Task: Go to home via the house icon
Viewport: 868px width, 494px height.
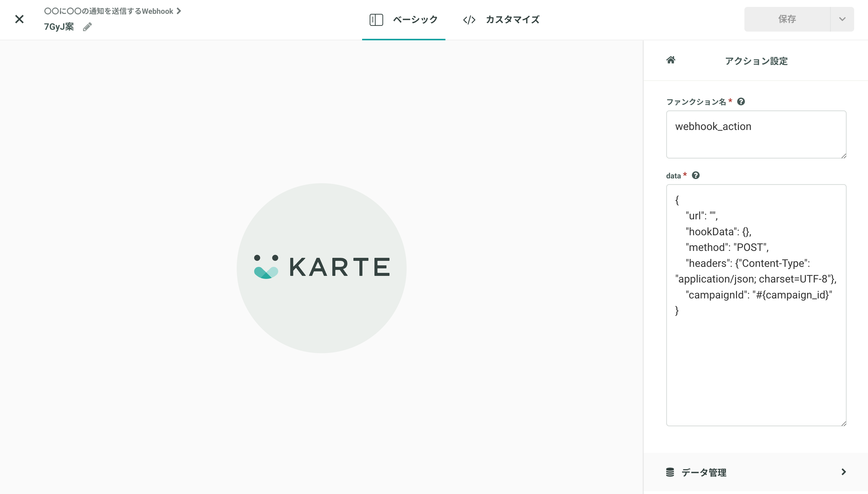Action: [x=671, y=60]
